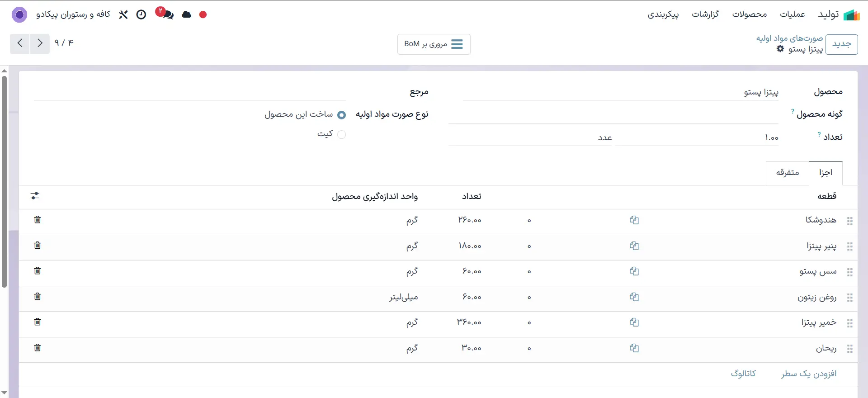Delete the هندوشکا component row
The width and height of the screenshot is (868, 398).
point(38,219)
